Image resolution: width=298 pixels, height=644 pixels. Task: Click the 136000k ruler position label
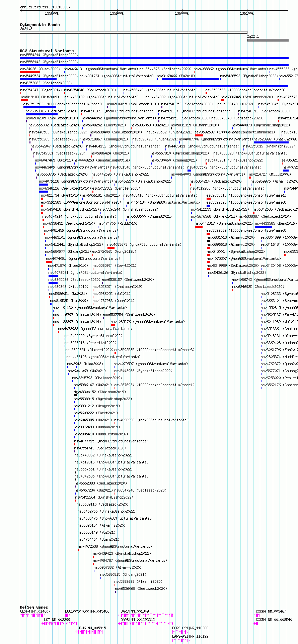click(182, 13)
